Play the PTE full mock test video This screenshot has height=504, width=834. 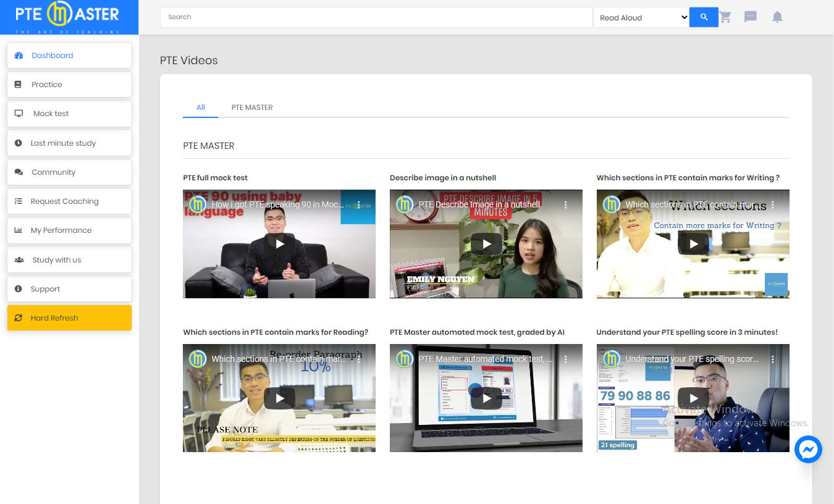coord(279,244)
